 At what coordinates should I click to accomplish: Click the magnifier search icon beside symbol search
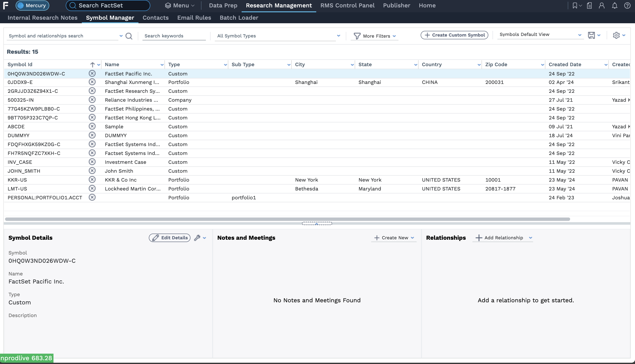coord(129,36)
